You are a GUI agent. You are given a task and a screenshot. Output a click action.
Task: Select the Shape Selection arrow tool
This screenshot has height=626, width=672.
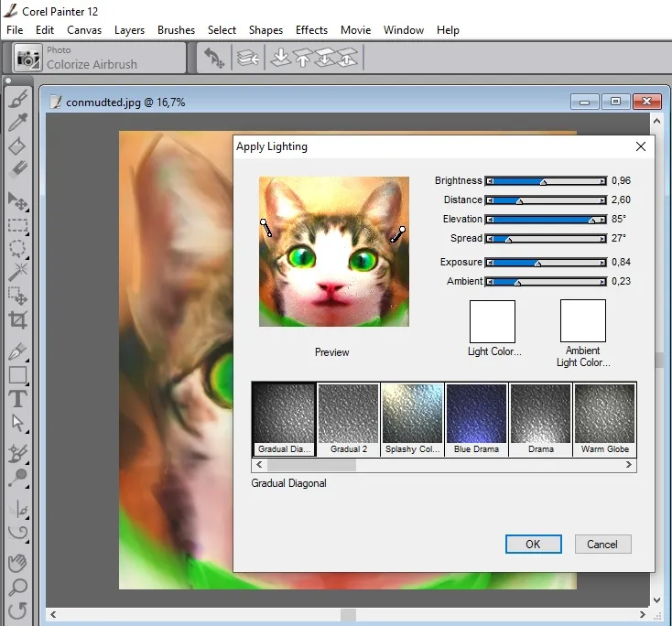17,423
